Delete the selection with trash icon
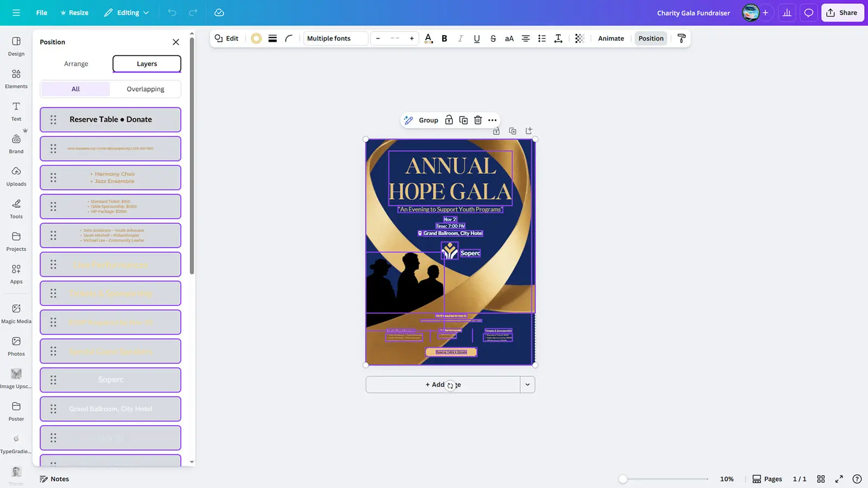Image resolution: width=868 pixels, height=488 pixels. tap(478, 120)
